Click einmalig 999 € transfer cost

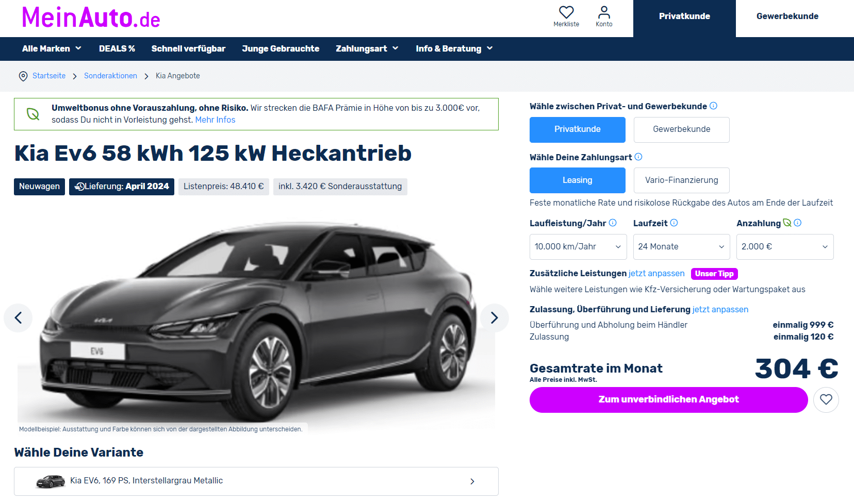(x=803, y=325)
